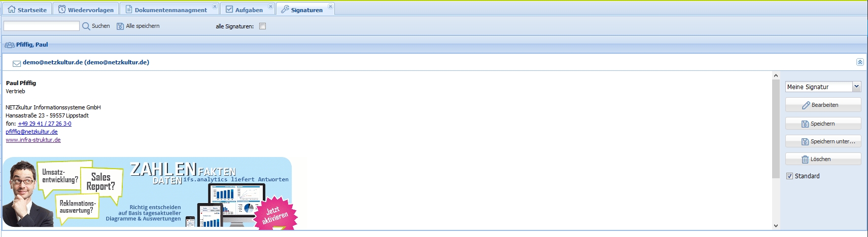Enable the alle Signaturen checkbox

pyautogui.click(x=262, y=26)
